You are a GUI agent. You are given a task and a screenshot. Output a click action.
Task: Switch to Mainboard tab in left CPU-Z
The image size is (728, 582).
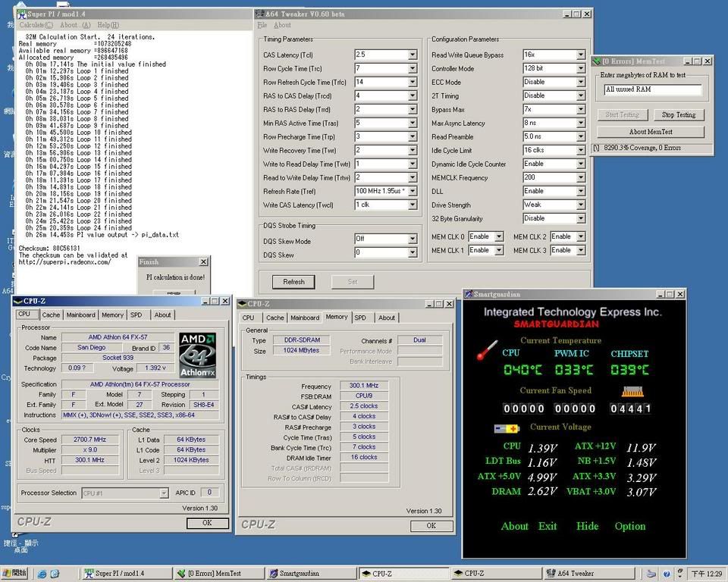pyautogui.click(x=80, y=315)
